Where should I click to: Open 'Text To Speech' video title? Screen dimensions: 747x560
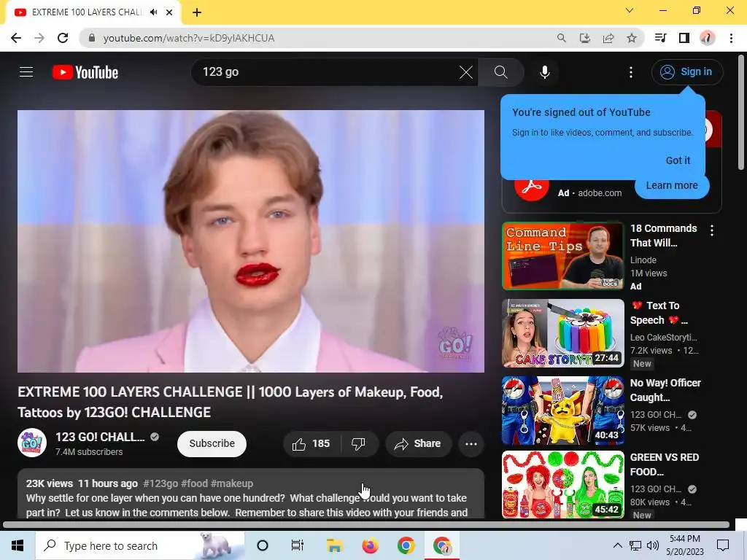point(659,313)
